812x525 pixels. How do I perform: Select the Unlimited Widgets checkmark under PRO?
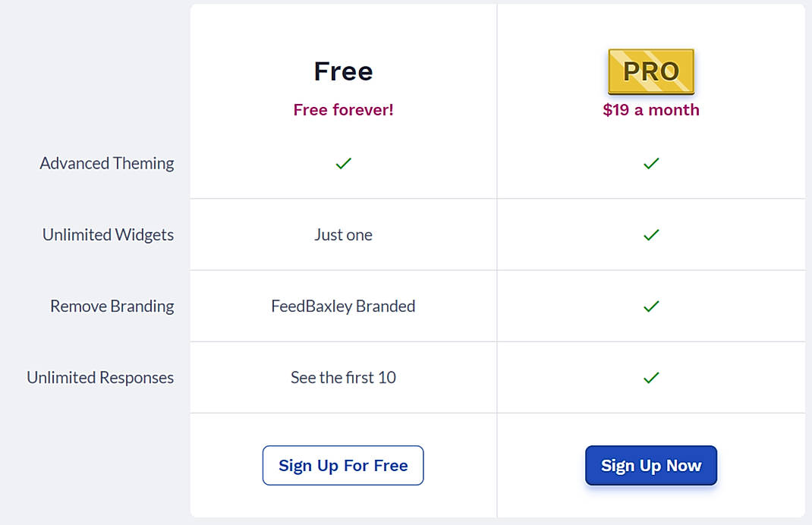(x=651, y=235)
